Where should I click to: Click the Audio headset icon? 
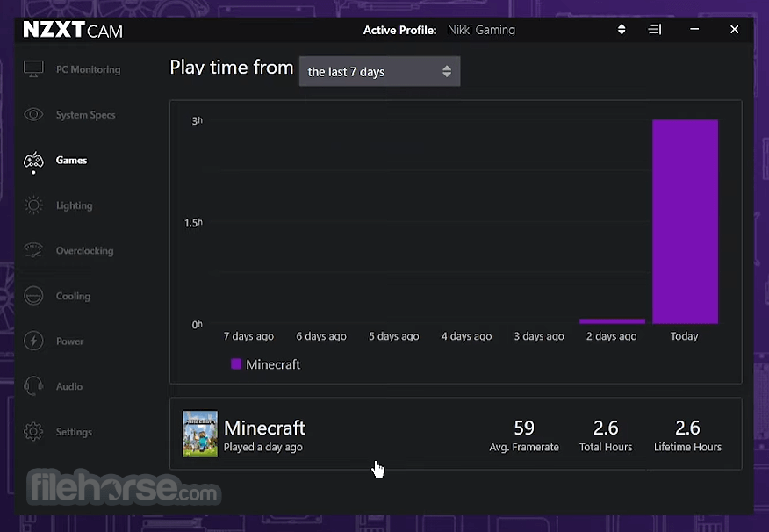[x=33, y=386]
